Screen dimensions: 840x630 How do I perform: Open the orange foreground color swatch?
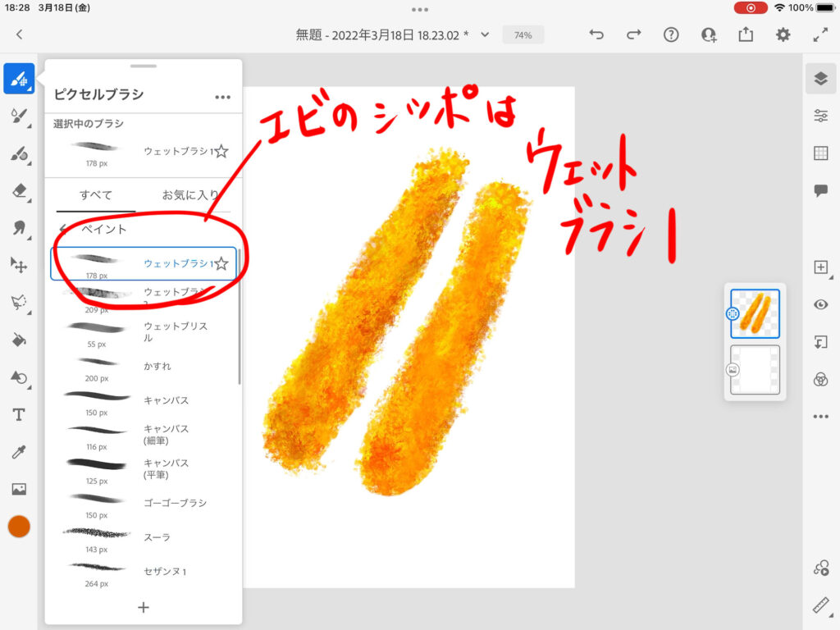click(x=19, y=526)
